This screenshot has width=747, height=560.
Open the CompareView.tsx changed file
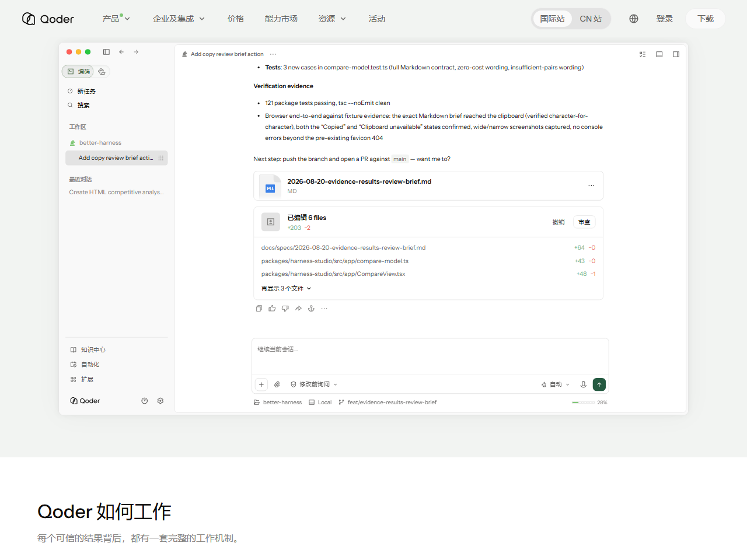coord(333,274)
